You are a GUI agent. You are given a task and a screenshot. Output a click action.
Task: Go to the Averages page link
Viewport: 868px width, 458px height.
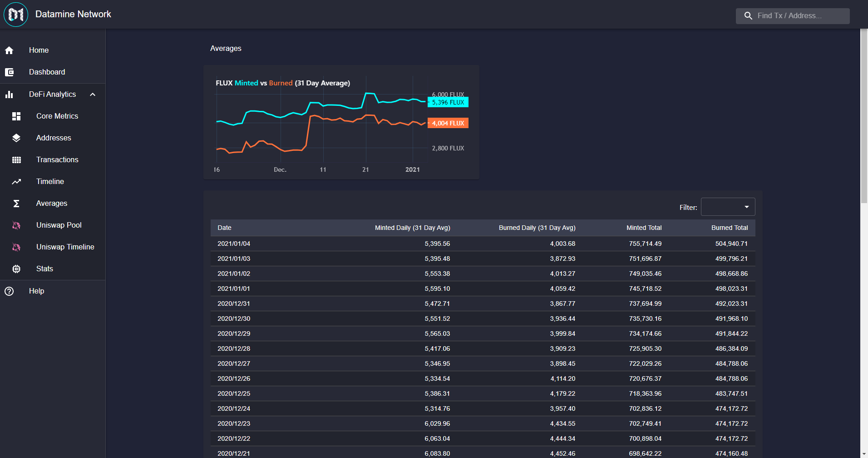53,204
